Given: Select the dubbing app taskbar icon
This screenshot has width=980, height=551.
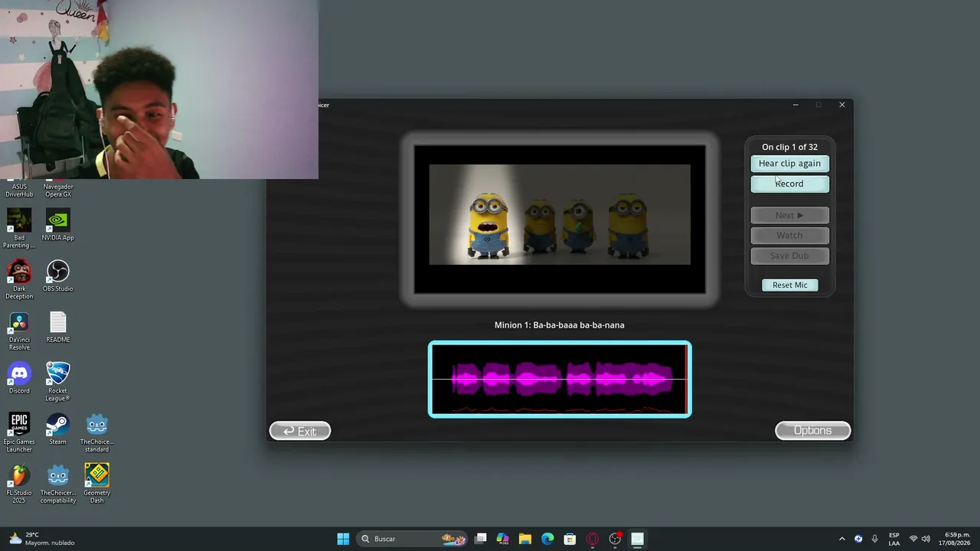Looking at the screenshot, I should coord(637,539).
